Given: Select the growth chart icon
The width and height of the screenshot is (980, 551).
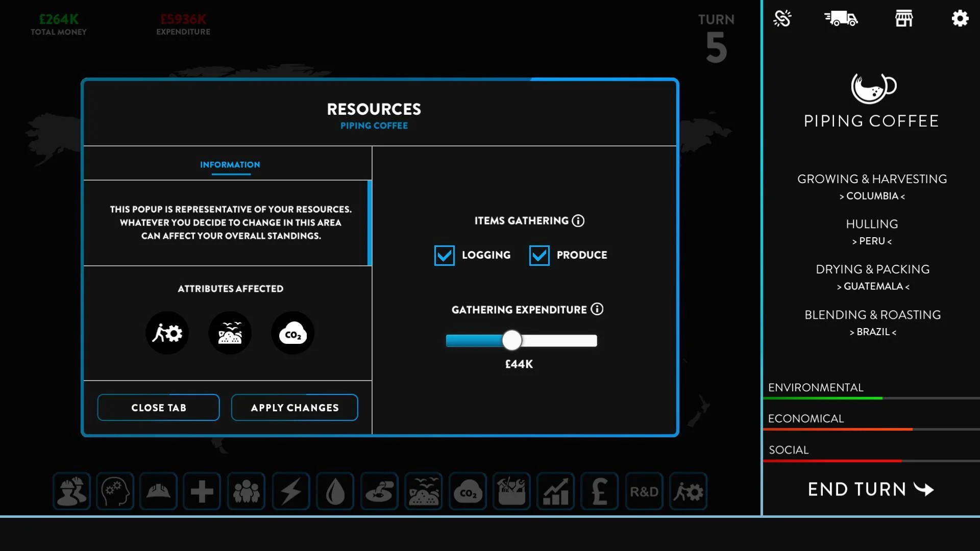Looking at the screenshot, I should pyautogui.click(x=555, y=491).
